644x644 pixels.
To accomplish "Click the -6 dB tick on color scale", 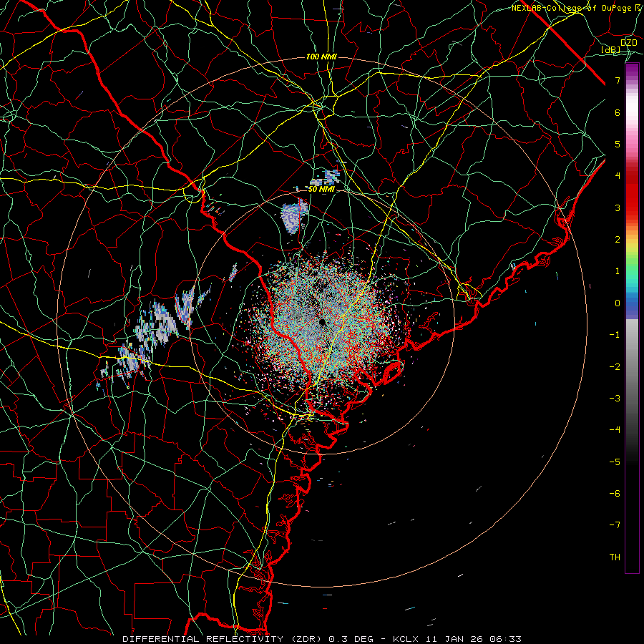I will click(615, 494).
